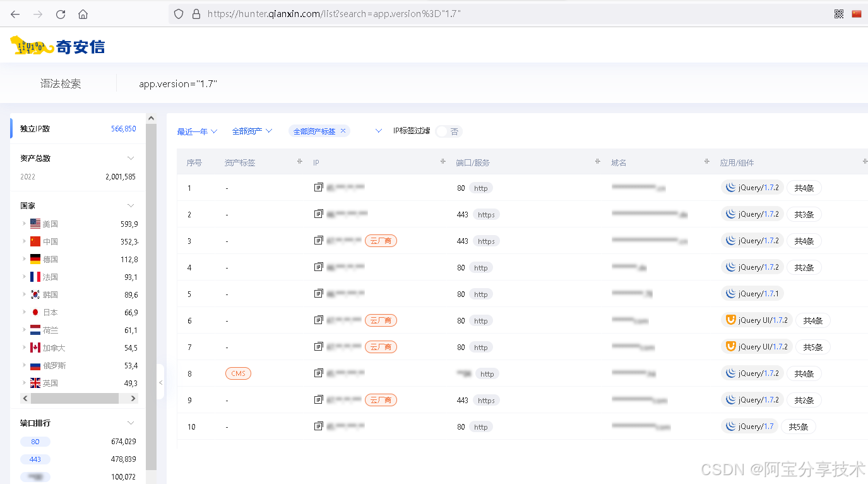868x484 pixels.
Task: Click the horizontal scrollbar in country list
Action: click(x=74, y=398)
